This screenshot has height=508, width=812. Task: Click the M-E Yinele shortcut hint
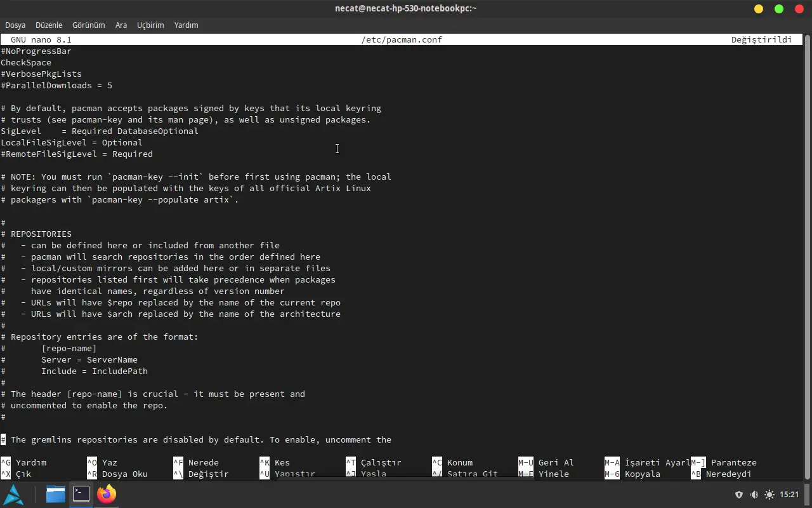click(x=544, y=474)
